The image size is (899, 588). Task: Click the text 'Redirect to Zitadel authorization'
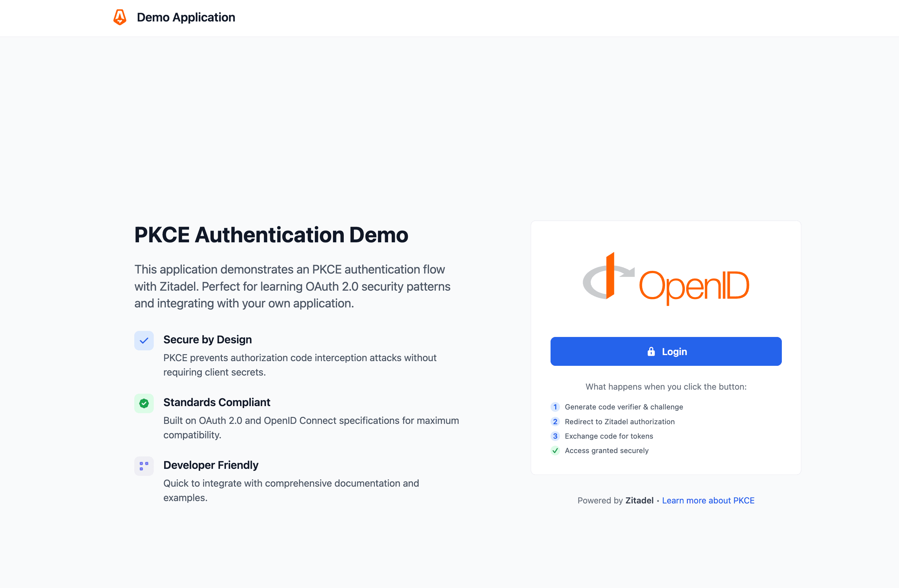pyautogui.click(x=619, y=422)
